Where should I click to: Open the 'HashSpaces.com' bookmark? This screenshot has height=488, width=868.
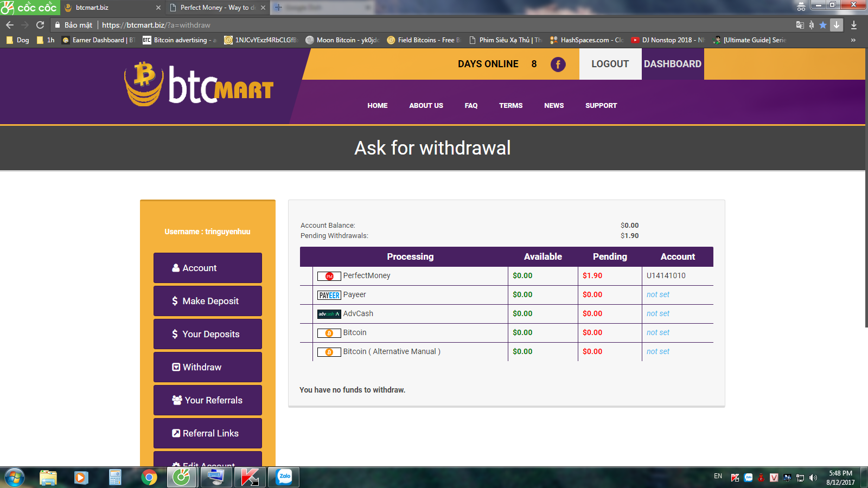point(586,40)
